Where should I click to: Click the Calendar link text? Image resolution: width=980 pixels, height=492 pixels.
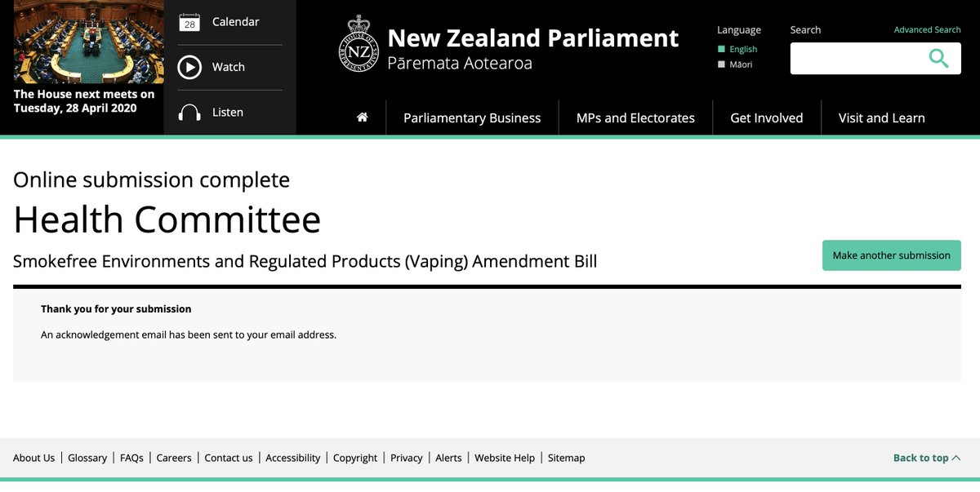(236, 22)
